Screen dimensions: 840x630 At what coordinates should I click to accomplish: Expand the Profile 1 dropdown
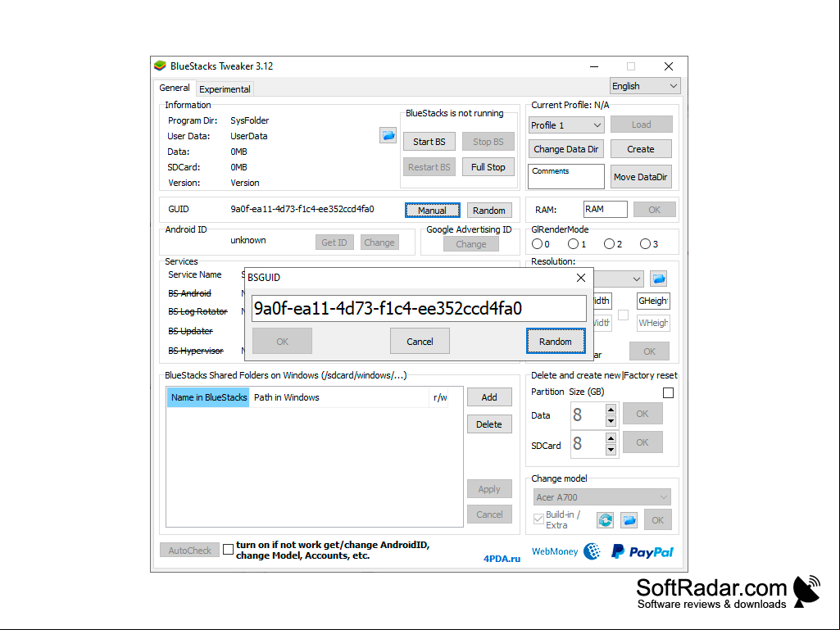[x=566, y=125]
